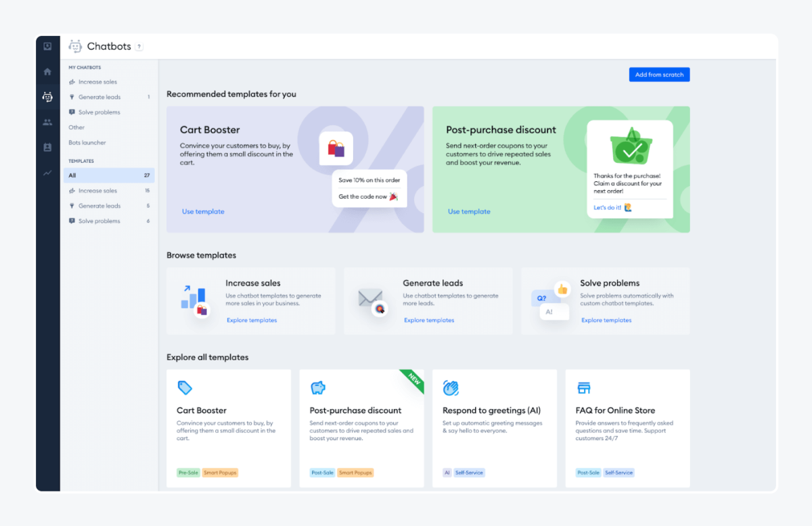View Analytics via the line chart icon
This screenshot has height=526, width=812.
(x=47, y=172)
